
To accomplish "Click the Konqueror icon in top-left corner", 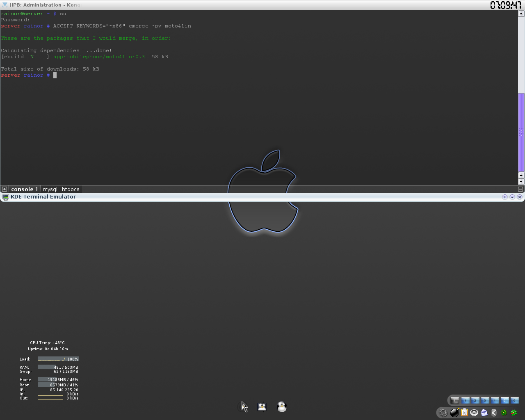I will coord(5,5).
